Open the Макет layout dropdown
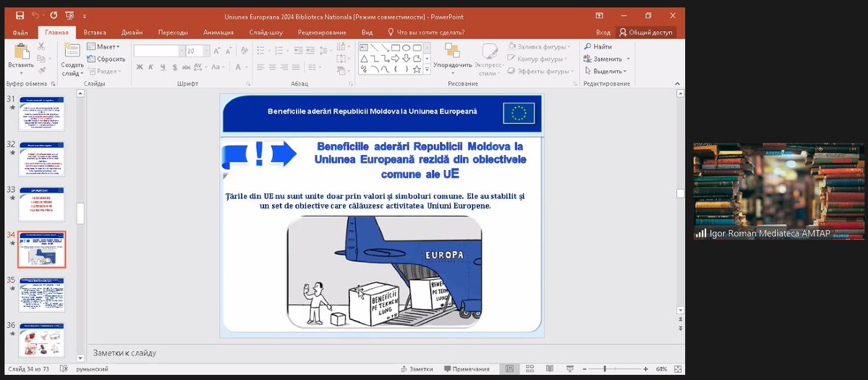868x380 pixels. [x=102, y=46]
